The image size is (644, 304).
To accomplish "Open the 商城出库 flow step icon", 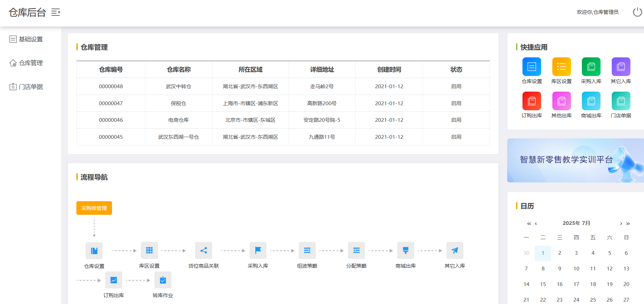I will click(406, 250).
